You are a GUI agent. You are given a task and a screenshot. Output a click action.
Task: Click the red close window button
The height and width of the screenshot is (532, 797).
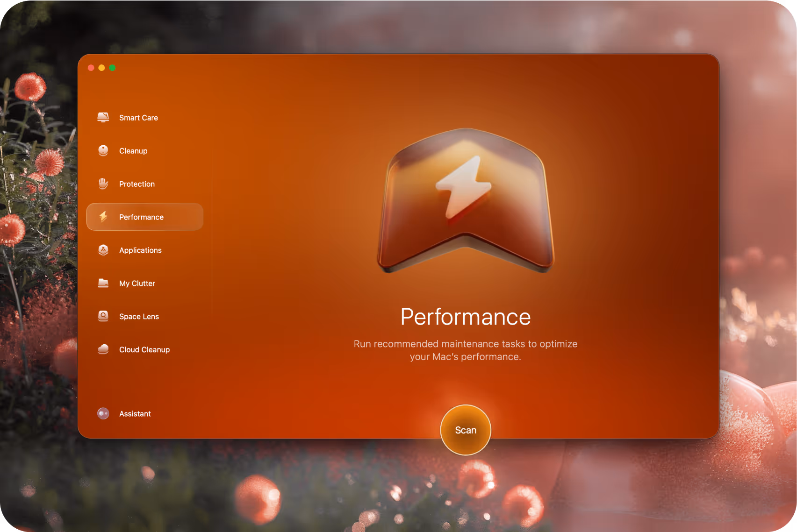point(91,68)
